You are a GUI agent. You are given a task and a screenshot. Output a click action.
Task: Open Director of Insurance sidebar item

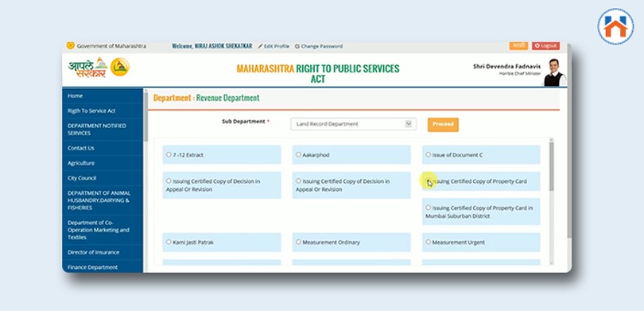pyautogui.click(x=103, y=252)
